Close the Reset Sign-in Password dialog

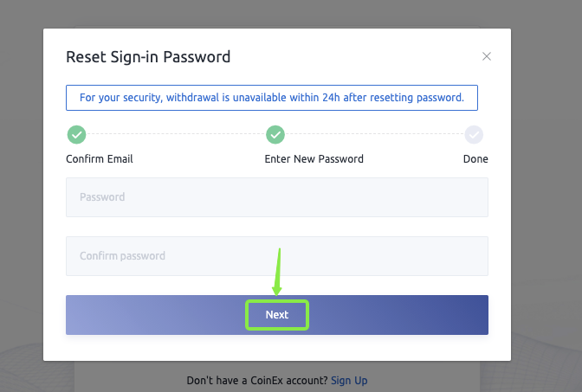(x=487, y=57)
